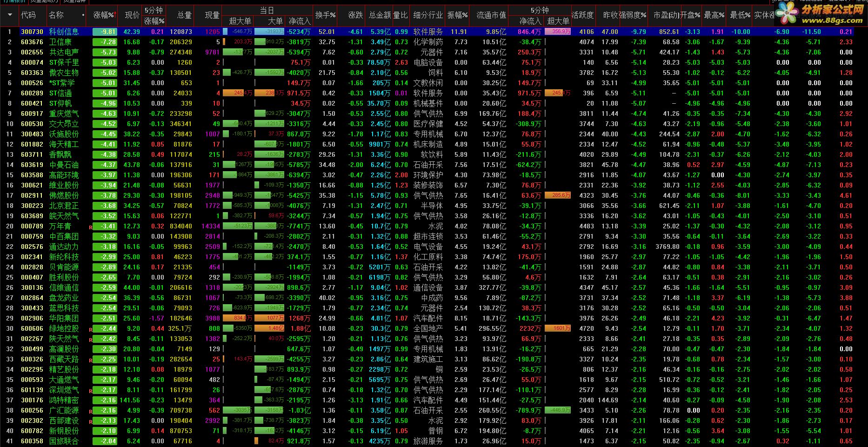Select stock name 中百集团
868x447 pixels.
(64, 236)
